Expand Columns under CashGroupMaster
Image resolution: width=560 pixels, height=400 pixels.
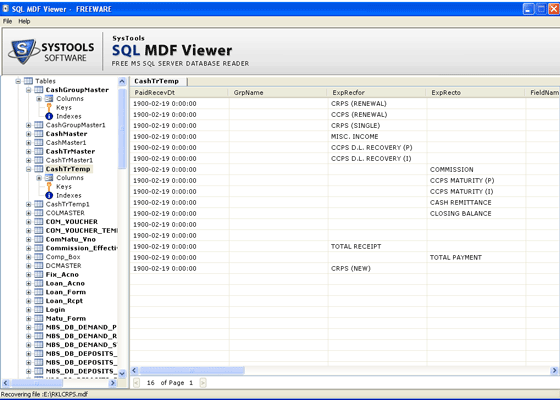click(39, 99)
